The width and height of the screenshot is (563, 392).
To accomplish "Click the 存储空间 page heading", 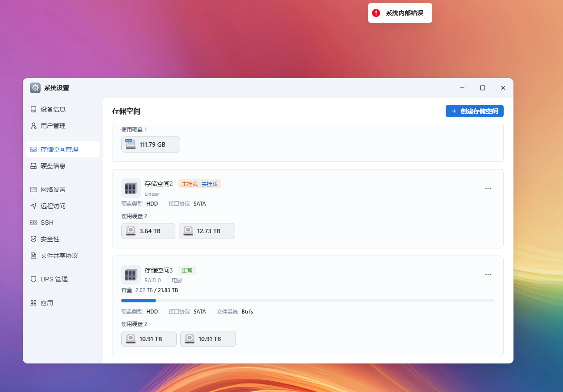I will [126, 111].
